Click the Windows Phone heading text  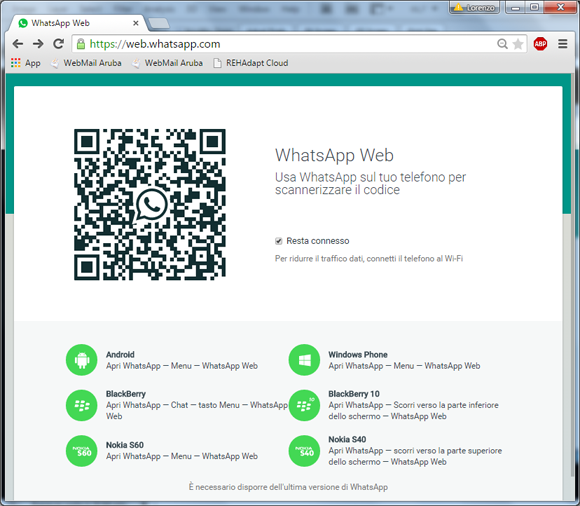point(358,354)
